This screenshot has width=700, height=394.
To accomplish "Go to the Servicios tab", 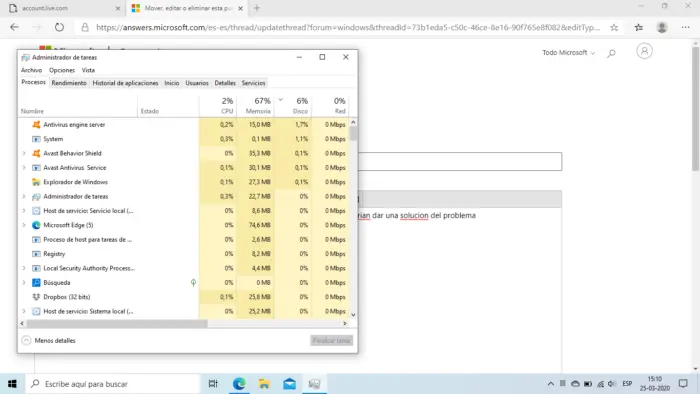I will (x=254, y=83).
